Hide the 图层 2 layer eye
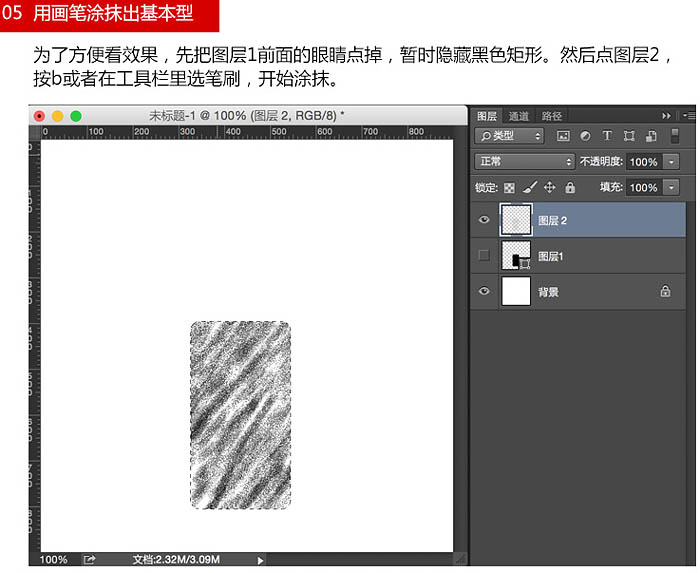 [484, 220]
